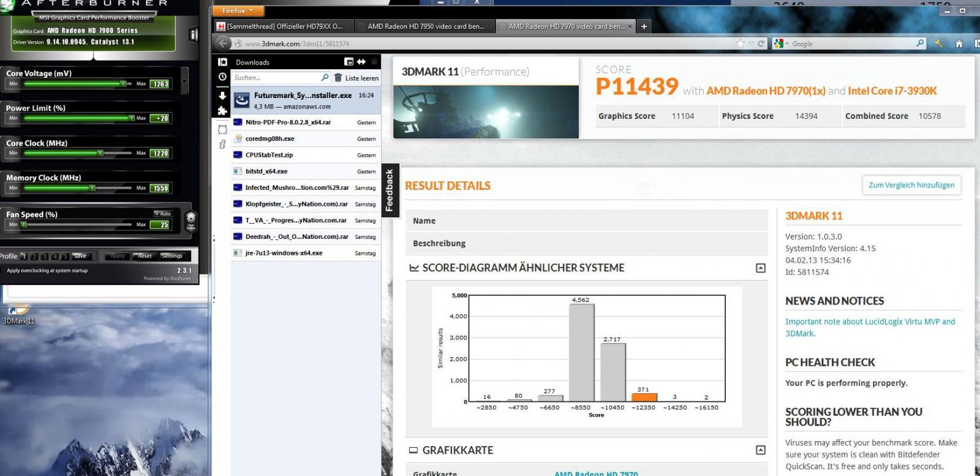This screenshot has height=476, width=980.
Task: Open the sidebar bookmarks star icon
Action: point(222,62)
